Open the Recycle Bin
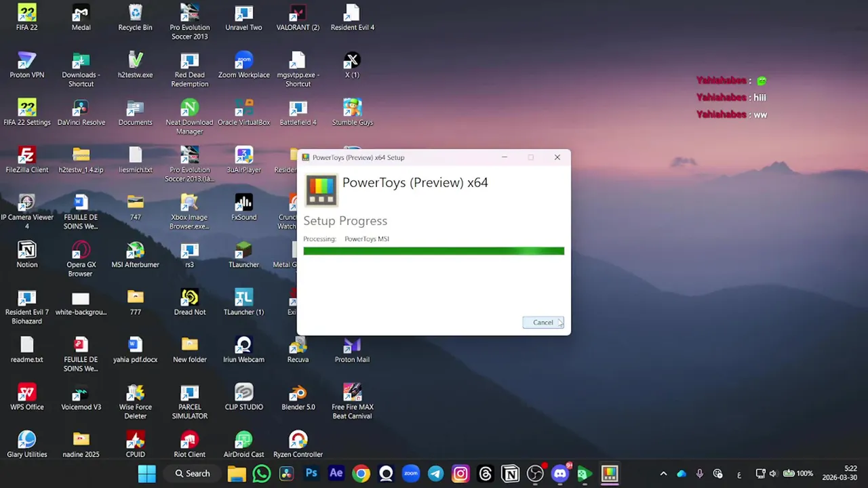The width and height of the screenshot is (868, 488). pos(136,17)
